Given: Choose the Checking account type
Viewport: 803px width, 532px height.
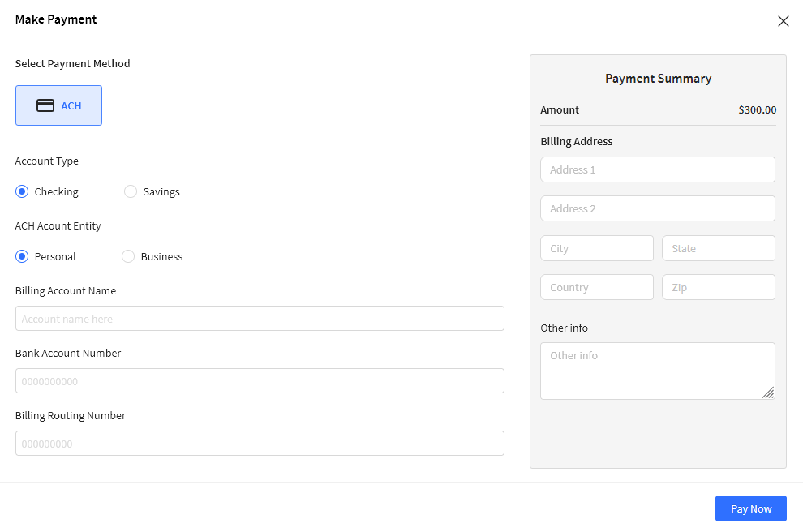Looking at the screenshot, I should [x=22, y=191].
